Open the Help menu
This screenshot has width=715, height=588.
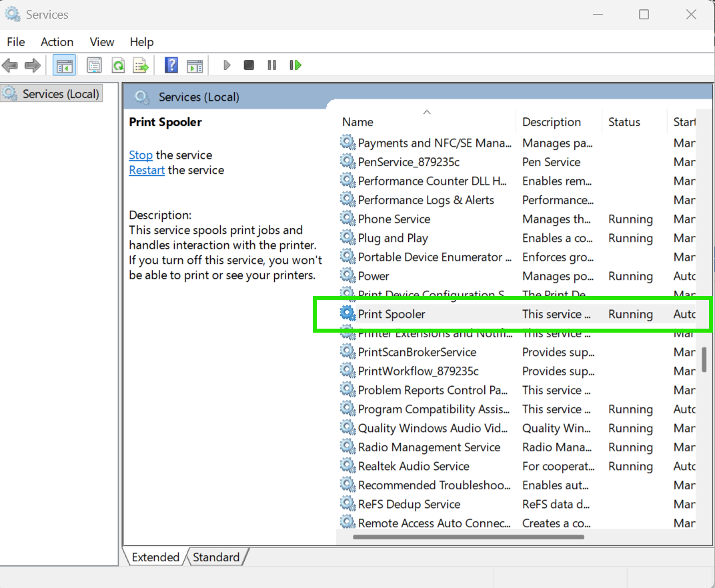pos(141,42)
